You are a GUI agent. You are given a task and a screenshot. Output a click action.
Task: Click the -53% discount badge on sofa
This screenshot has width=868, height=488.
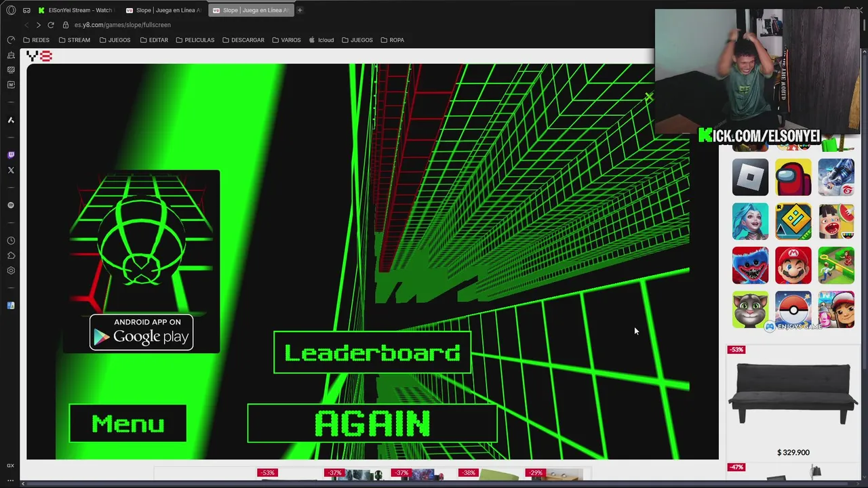point(736,350)
